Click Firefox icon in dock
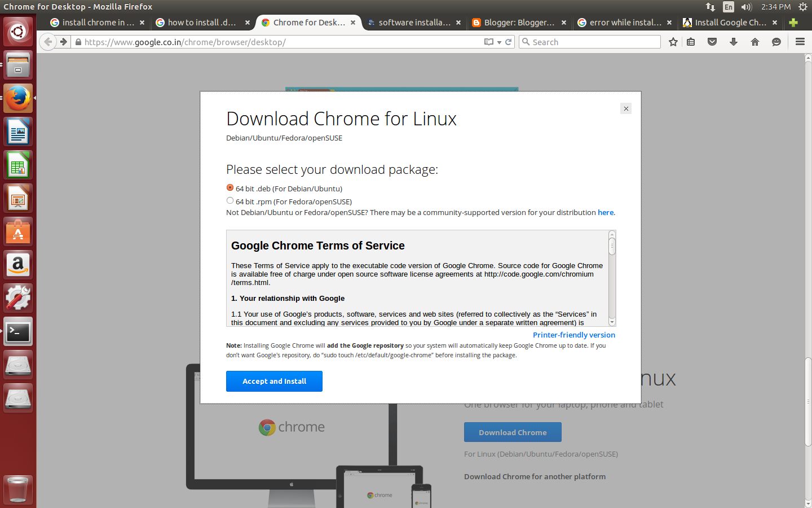This screenshot has width=812, height=508. [18, 98]
